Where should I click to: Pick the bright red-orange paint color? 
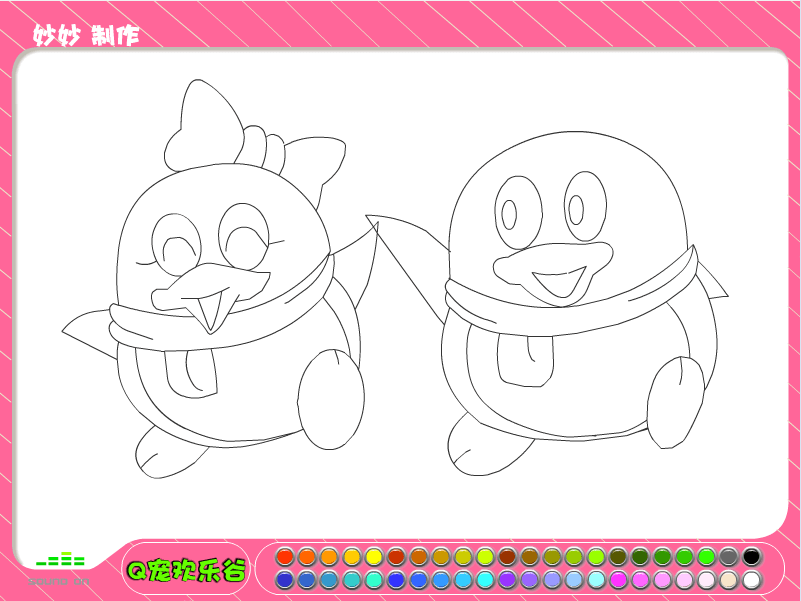point(285,557)
